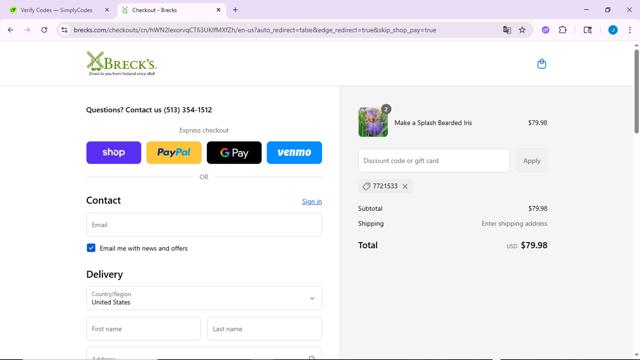Switch to the Verify Codes SimplyCodes tab
This screenshot has width=640, height=360.
(x=57, y=10)
